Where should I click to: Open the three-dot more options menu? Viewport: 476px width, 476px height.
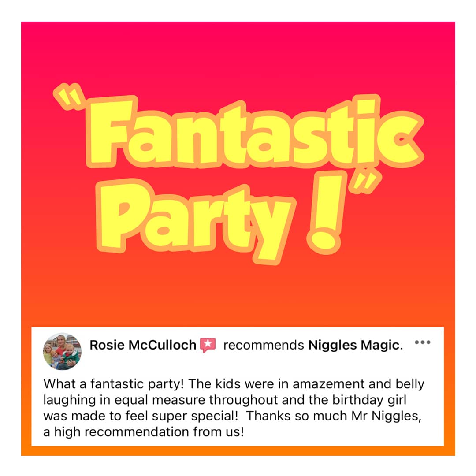tap(422, 342)
